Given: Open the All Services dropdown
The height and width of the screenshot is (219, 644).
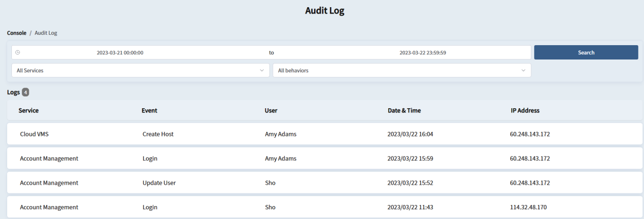Looking at the screenshot, I should pos(140,70).
